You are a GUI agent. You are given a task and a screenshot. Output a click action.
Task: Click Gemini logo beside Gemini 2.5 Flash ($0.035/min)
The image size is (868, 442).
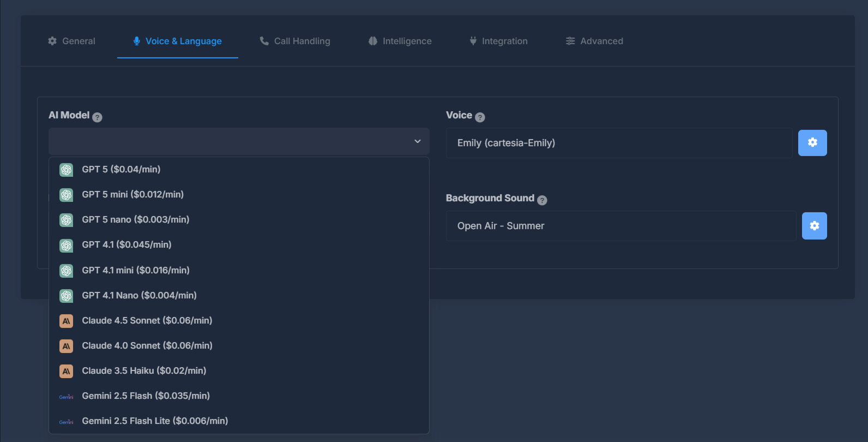coord(67,397)
